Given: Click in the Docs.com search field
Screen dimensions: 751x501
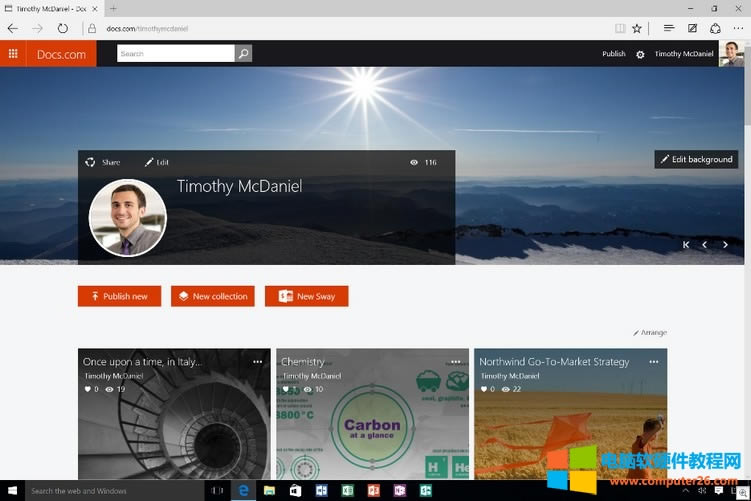Looking at the screenshot, I should pyautogui.click(x=175, y=54).
